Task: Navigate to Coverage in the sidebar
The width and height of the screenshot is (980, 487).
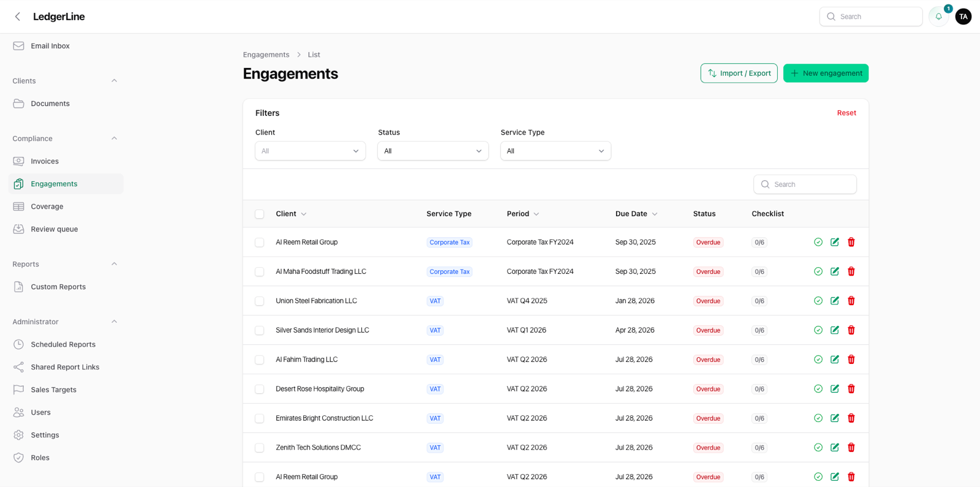Action: point(66,206)
